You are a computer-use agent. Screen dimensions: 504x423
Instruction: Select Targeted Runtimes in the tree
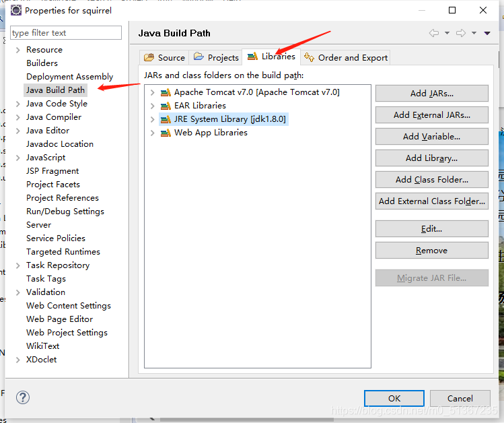pos(63,251)
